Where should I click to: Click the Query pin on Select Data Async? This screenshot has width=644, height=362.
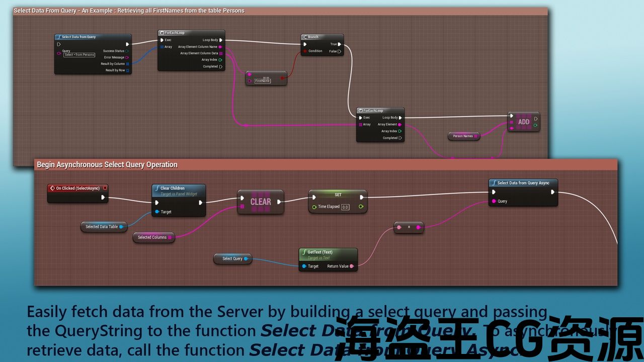tap(494, 201)
